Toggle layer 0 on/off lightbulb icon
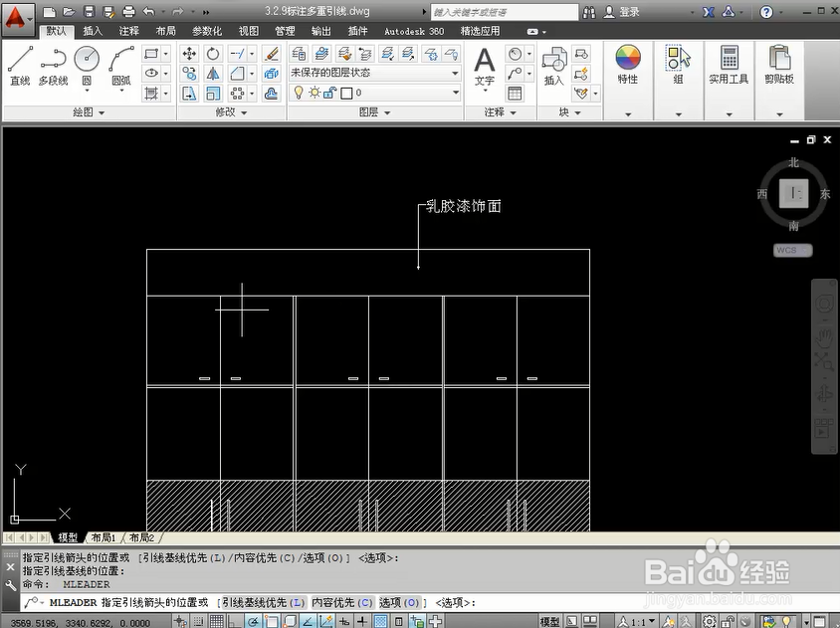Image resolution: width=840 pixels, height=628 pixels. pos(299,93)
